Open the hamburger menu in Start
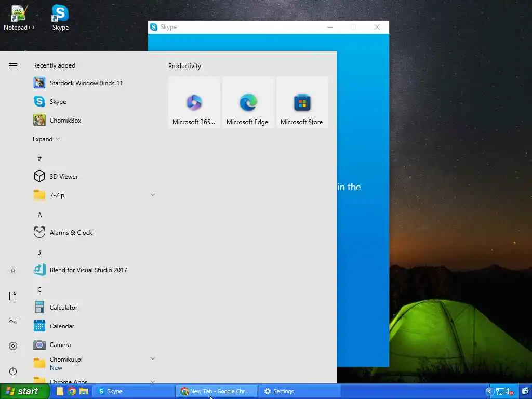This screenshot has height=399, width=532. (x=13, y=66)
